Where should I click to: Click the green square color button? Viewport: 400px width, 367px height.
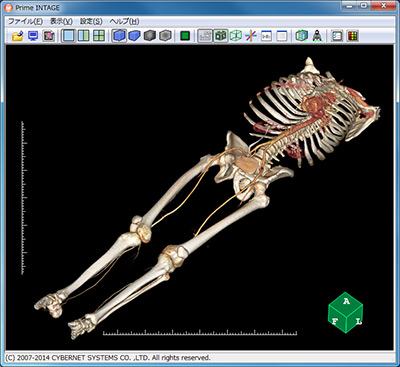[185, 36]
